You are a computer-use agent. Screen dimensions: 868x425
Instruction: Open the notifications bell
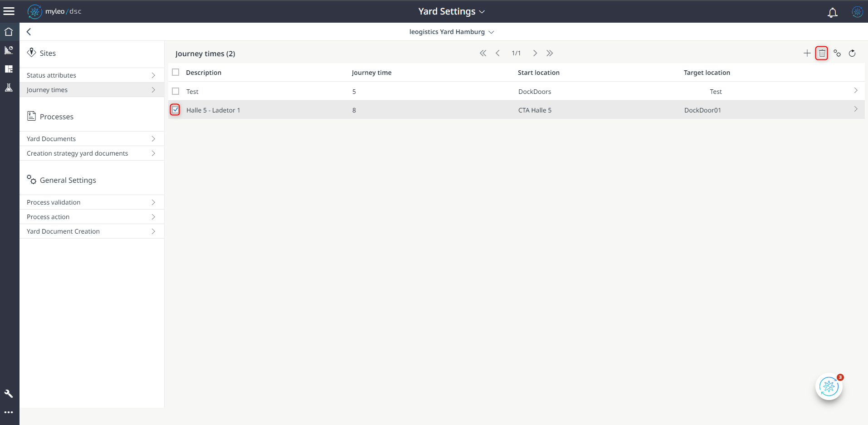[832, 12]
